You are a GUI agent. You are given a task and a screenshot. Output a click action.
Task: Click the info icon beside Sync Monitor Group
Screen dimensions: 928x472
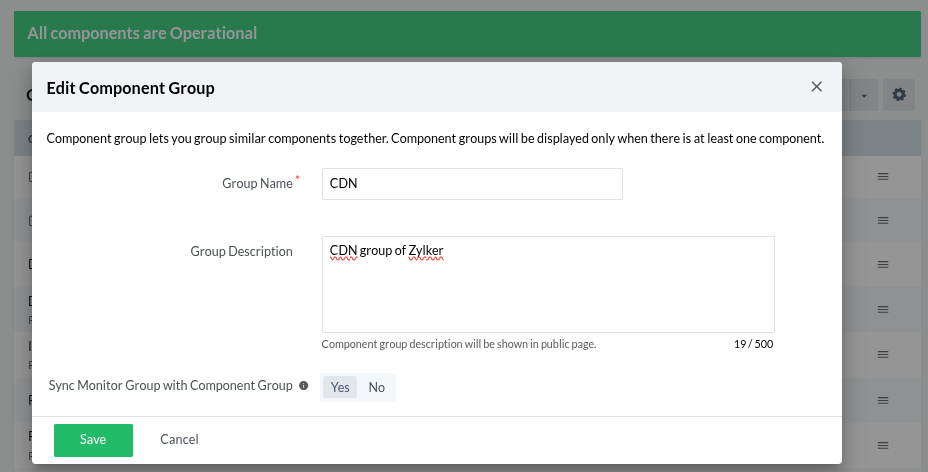coord(304,386)
